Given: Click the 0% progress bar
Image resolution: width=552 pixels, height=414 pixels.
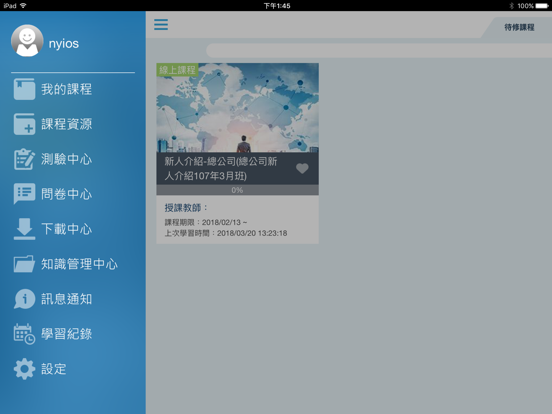Looking at the screenshot, I should coord(238,190).
